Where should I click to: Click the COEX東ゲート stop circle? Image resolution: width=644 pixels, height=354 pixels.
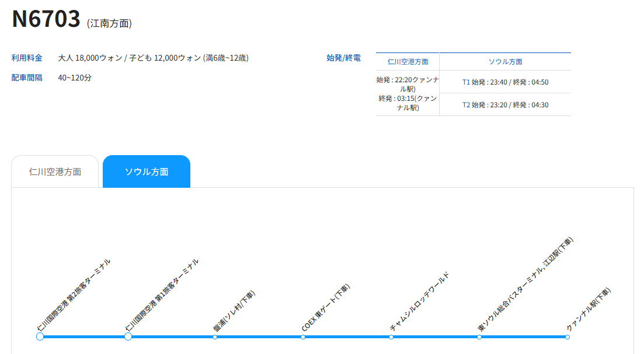(303, 337)
